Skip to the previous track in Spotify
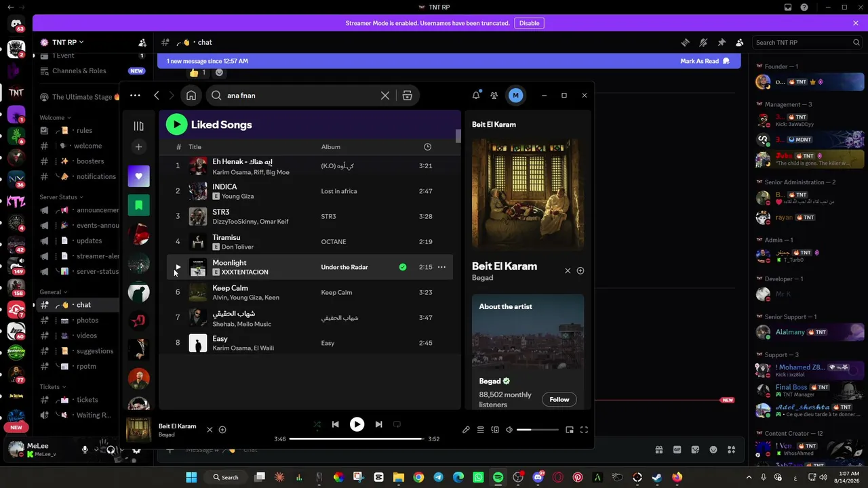Viewport: 868px width, 488px height. click(x=335, y=424)
